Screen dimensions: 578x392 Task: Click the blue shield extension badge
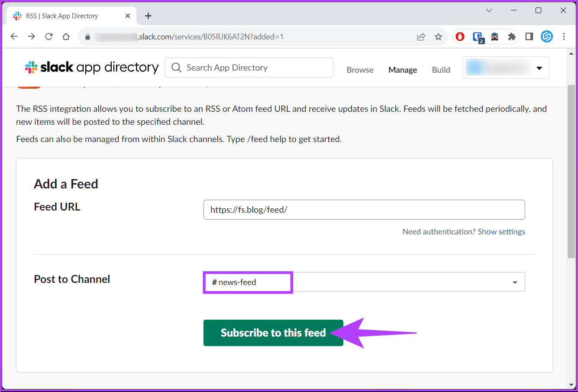click(477, 36)
